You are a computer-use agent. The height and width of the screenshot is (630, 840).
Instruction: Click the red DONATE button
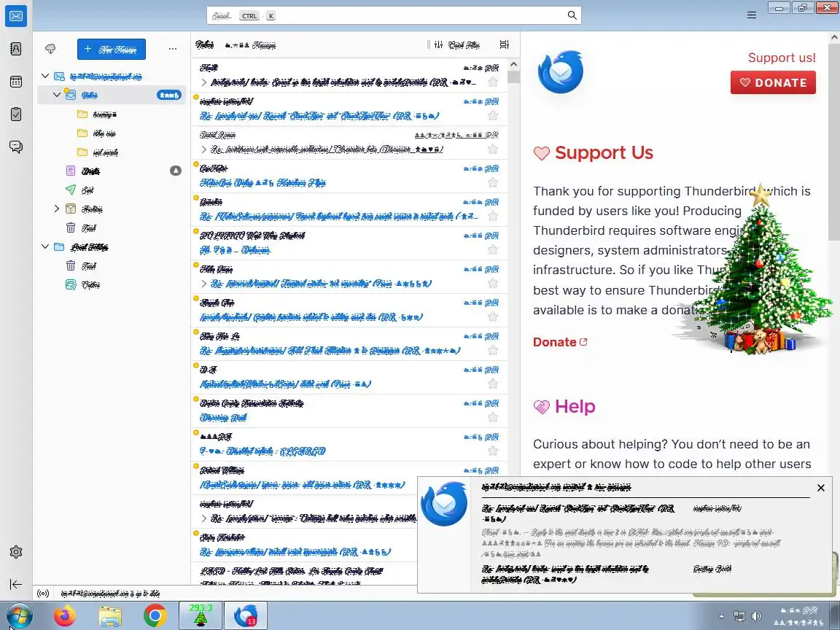773,82
